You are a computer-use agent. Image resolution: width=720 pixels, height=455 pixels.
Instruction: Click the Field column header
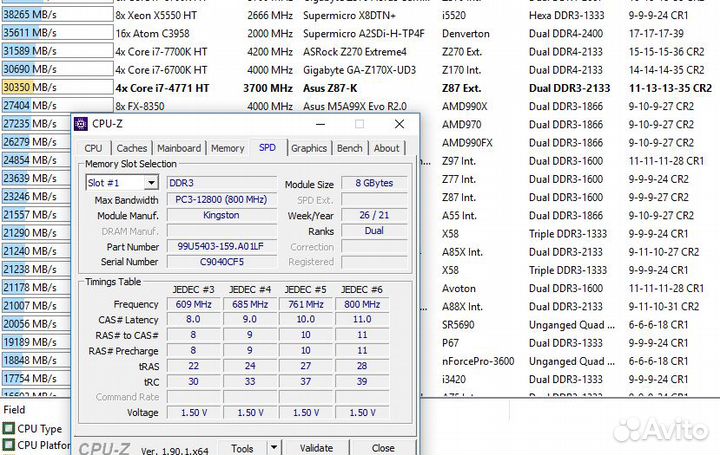(14, 410)
